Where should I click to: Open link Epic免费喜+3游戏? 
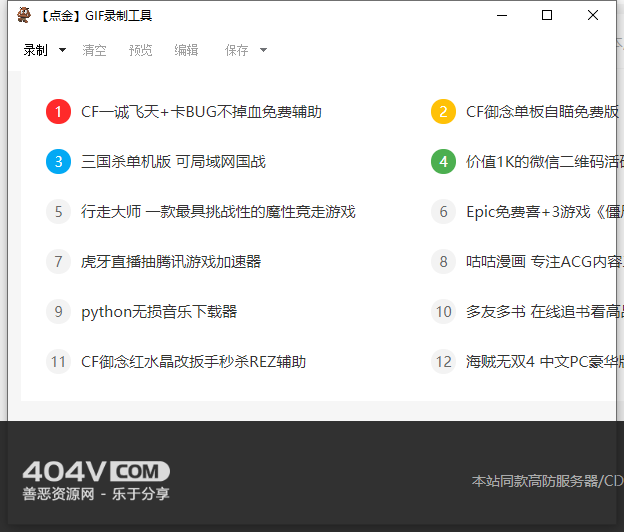pos(545,212)
